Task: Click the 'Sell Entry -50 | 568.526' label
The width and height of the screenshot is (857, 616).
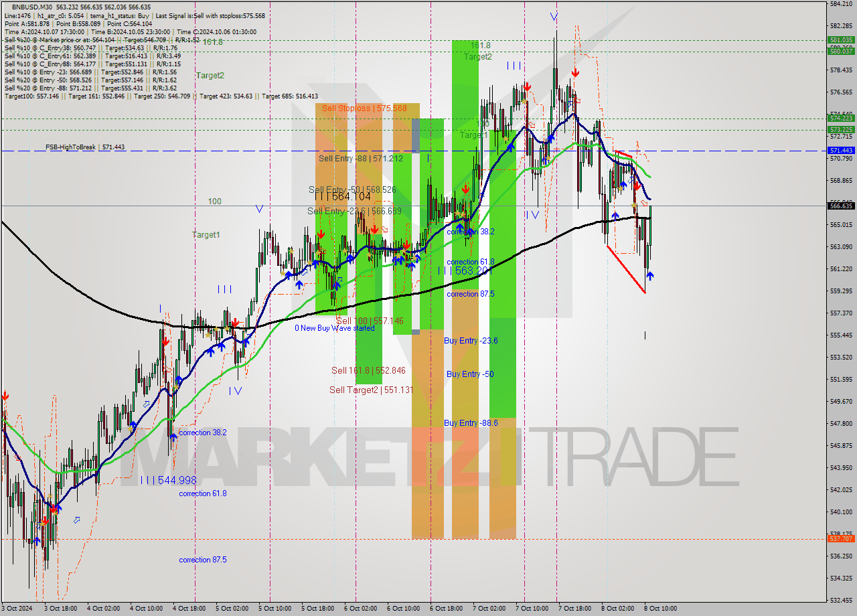Action: (352, 189)
